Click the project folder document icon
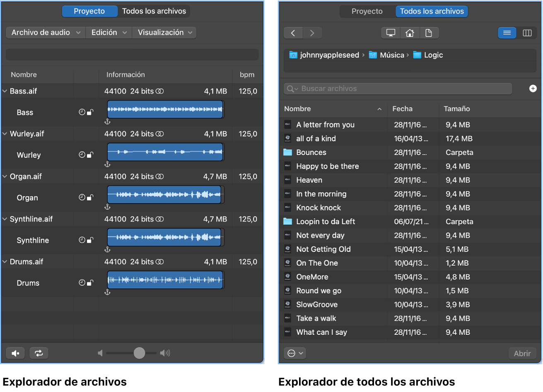The width and height of the screenshot is (543, 392). pyautogui.click(x=429, y=33)
